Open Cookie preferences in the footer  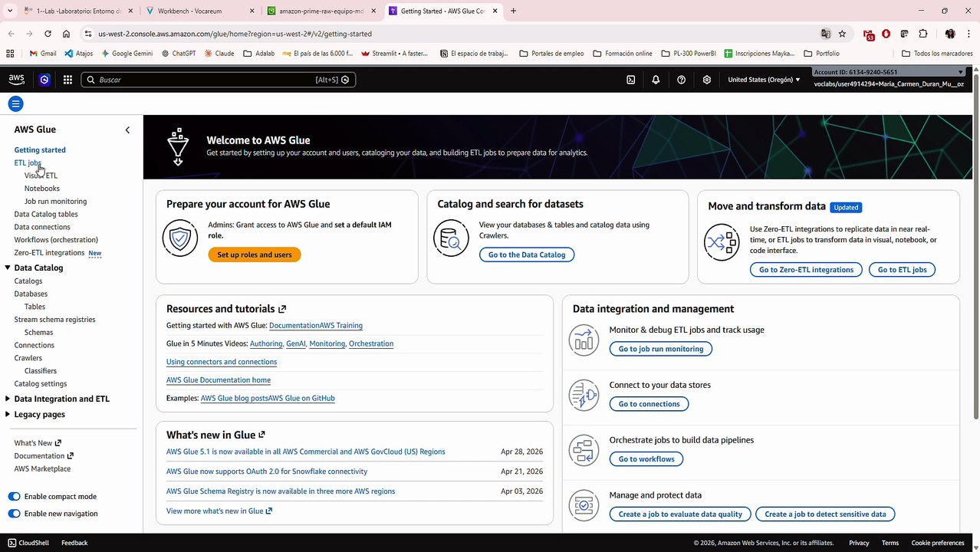tap(937, 543)
